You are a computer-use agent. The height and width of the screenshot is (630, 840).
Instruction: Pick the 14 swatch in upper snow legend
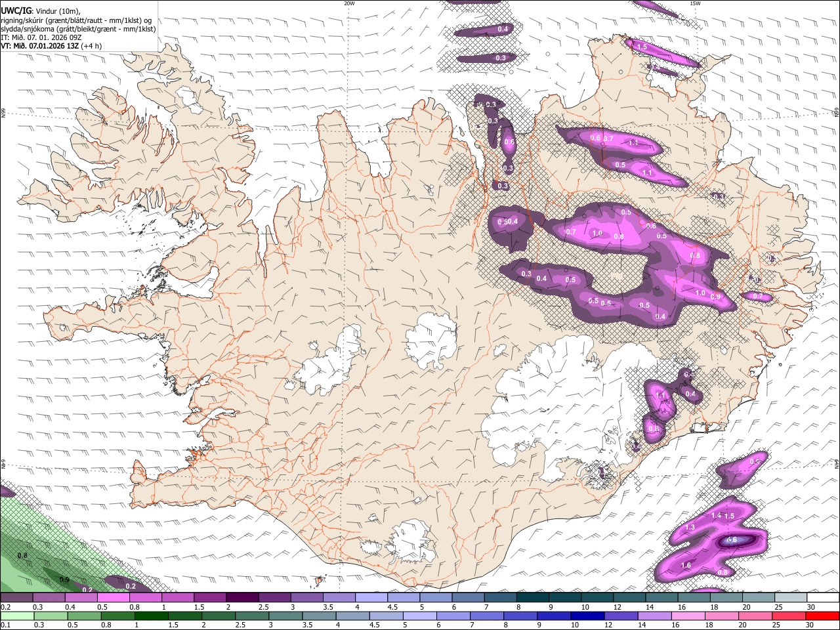pos(662,597)
